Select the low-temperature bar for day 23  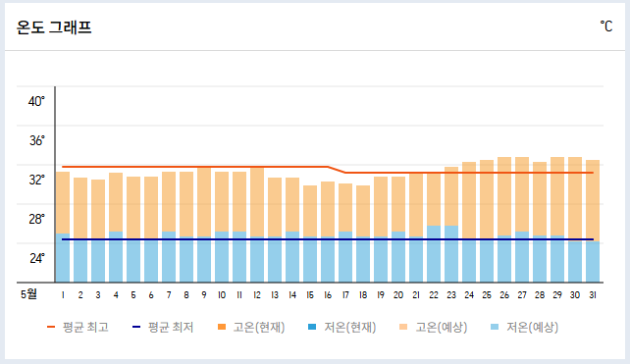(x=451, y=254)
